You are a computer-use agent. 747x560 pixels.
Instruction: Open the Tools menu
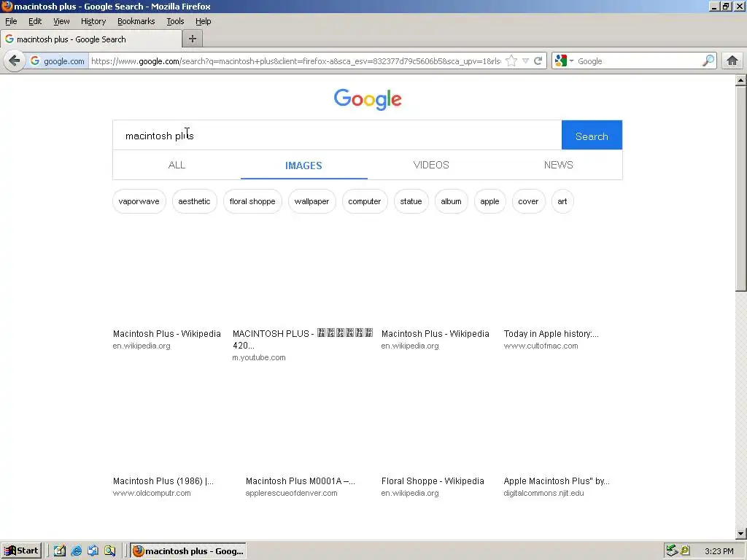(175, 21)
